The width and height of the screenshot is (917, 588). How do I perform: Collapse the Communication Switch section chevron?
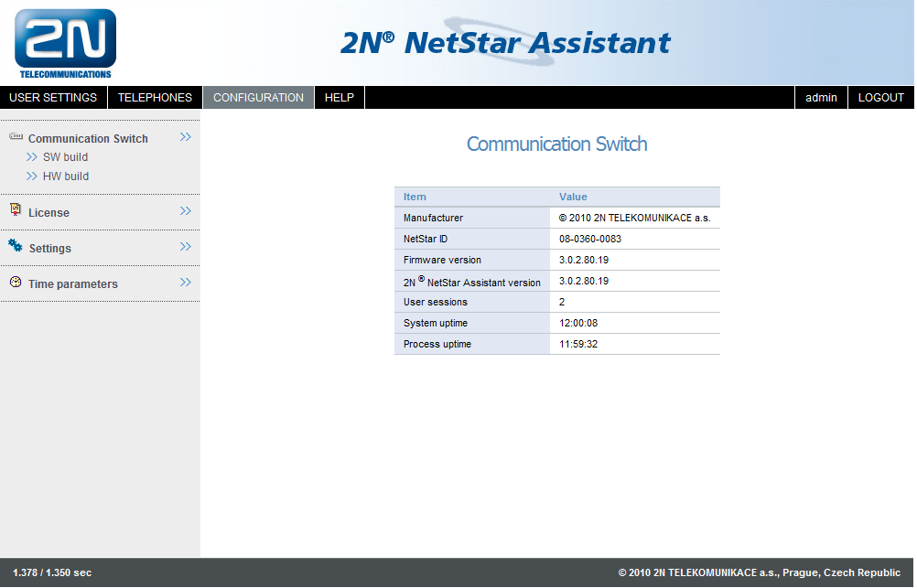pos(186,137)
